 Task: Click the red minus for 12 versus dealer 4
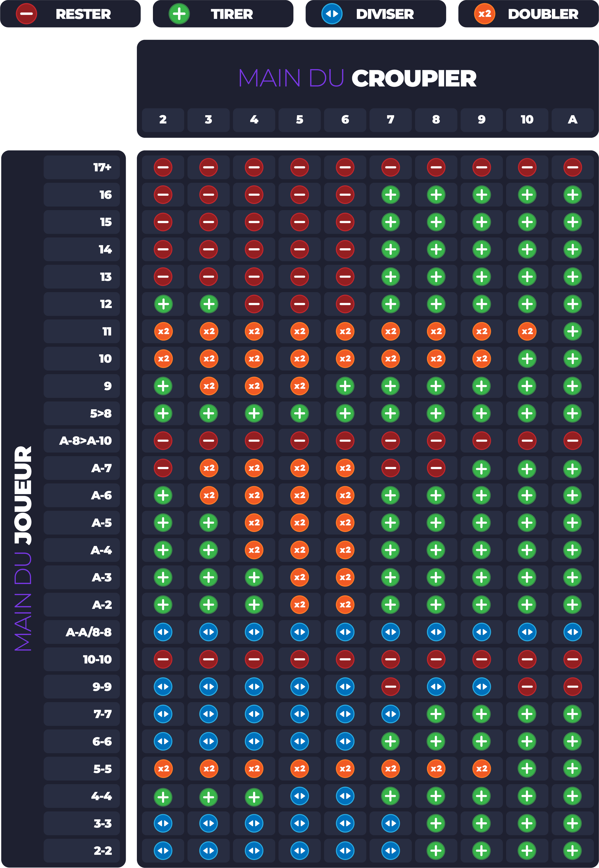[254, 304]
